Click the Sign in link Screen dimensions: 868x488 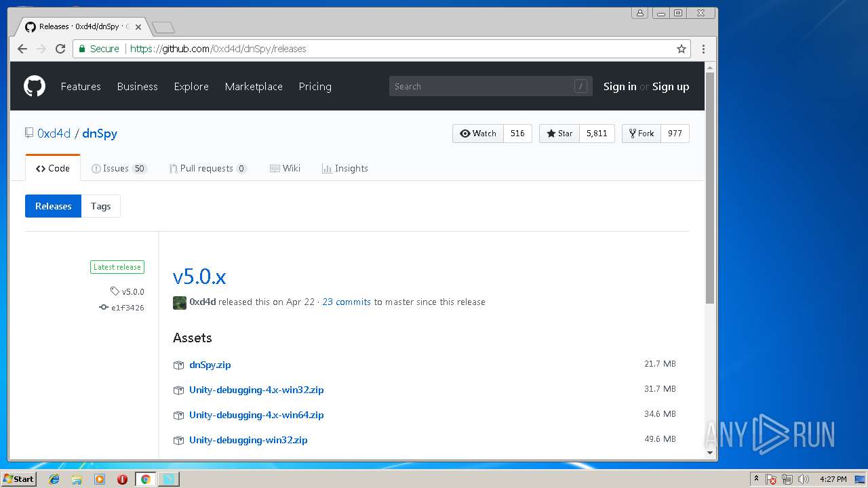click(620, 86)
